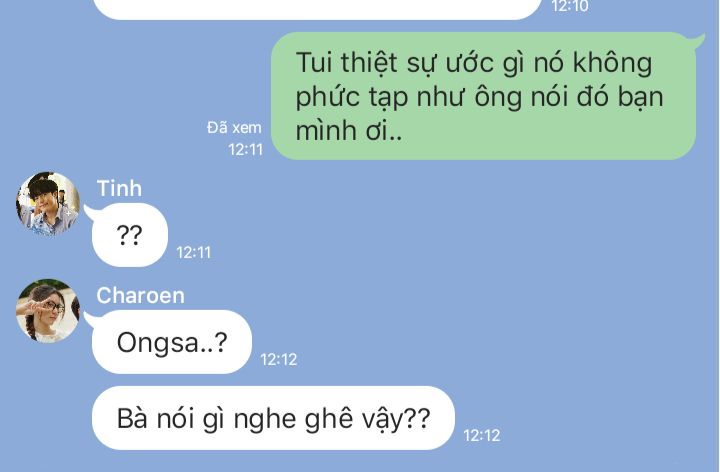Screen dimensions: 720x472
Task: Click the tail of Charoen's "Ongsa..?" bubble
Action: point(90,320)
